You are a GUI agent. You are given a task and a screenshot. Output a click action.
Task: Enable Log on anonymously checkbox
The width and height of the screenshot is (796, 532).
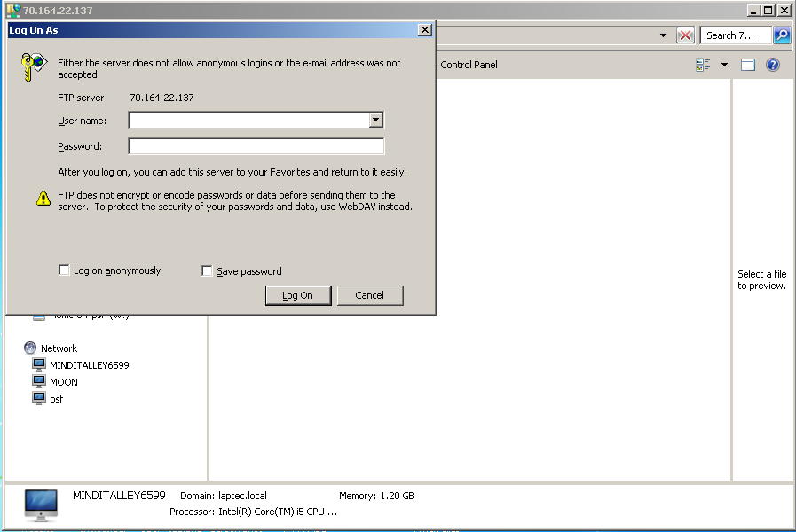(64, 270)
